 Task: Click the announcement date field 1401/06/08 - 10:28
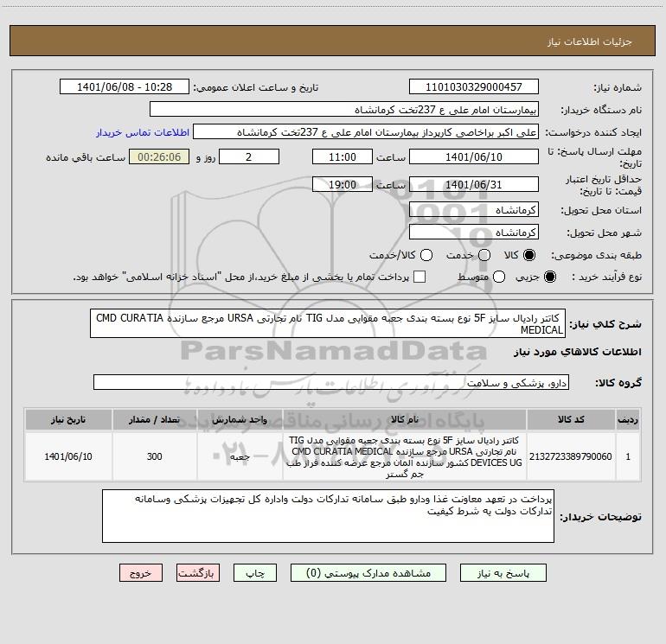pyautogui.click(x=125, y=87)
